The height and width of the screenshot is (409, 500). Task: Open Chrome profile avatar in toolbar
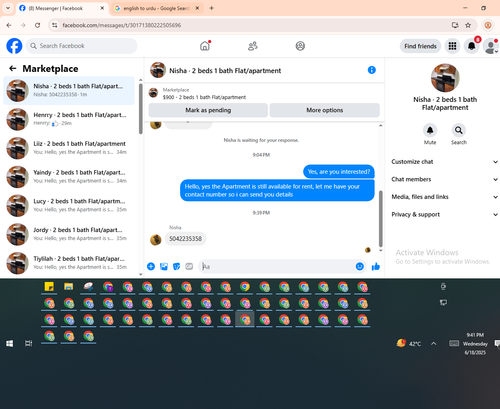[488, 25]
